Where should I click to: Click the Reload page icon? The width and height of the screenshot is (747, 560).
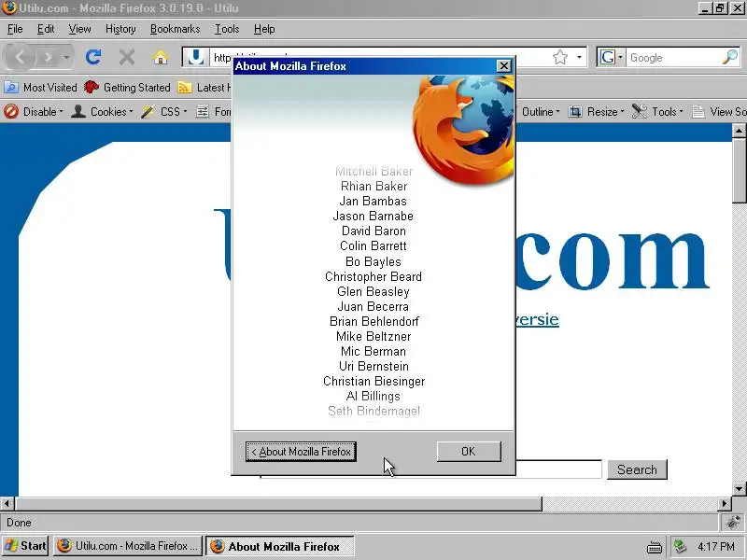pos(92,58)
